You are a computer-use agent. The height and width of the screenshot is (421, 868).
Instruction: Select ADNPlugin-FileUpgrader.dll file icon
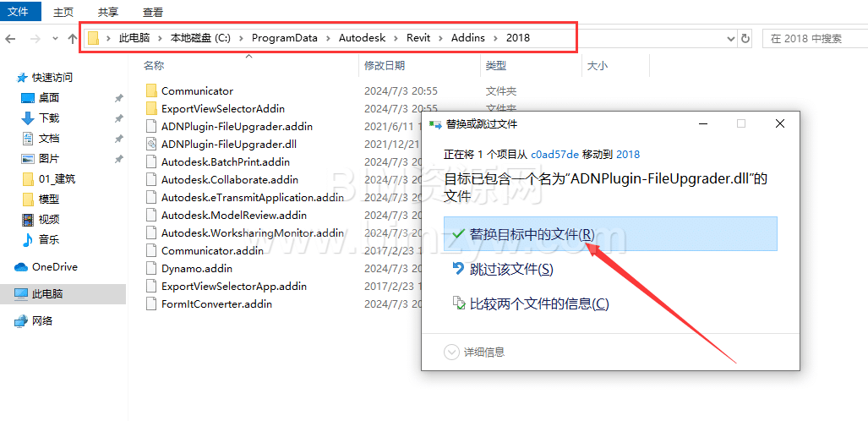tap(151, 144)
